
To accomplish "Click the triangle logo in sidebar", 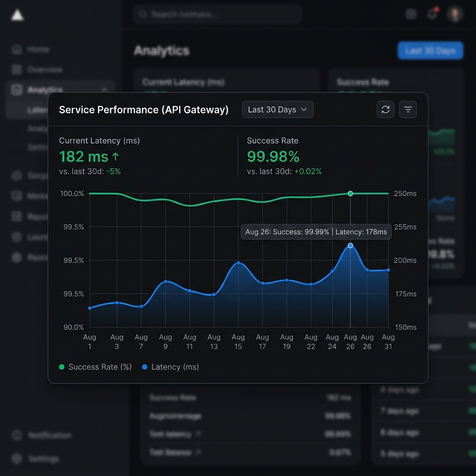I will (17, 15).
